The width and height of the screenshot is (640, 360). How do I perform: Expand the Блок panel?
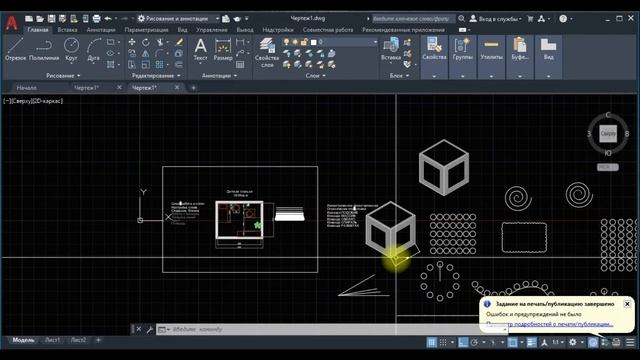[399, 76]
